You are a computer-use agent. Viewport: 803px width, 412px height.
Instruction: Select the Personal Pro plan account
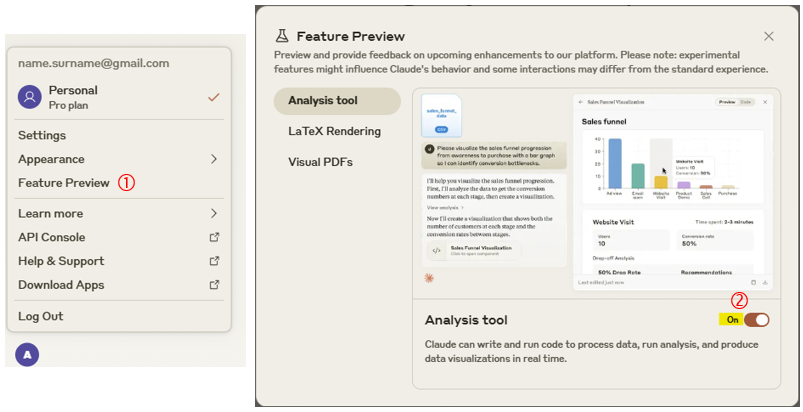pos(119,97)
